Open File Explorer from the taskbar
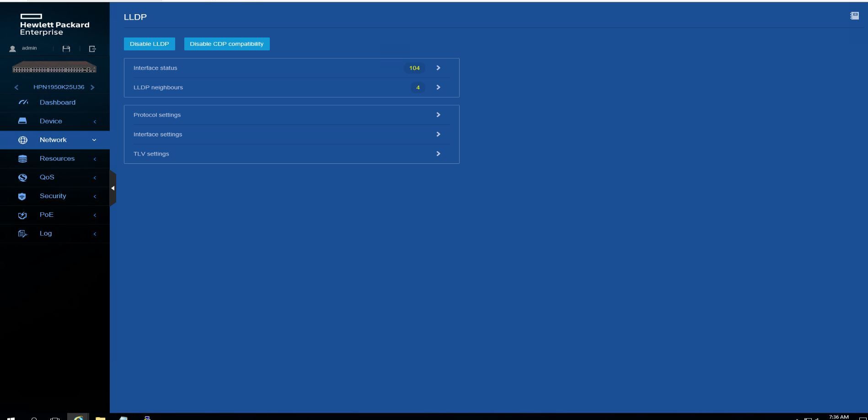 (101, 418)
